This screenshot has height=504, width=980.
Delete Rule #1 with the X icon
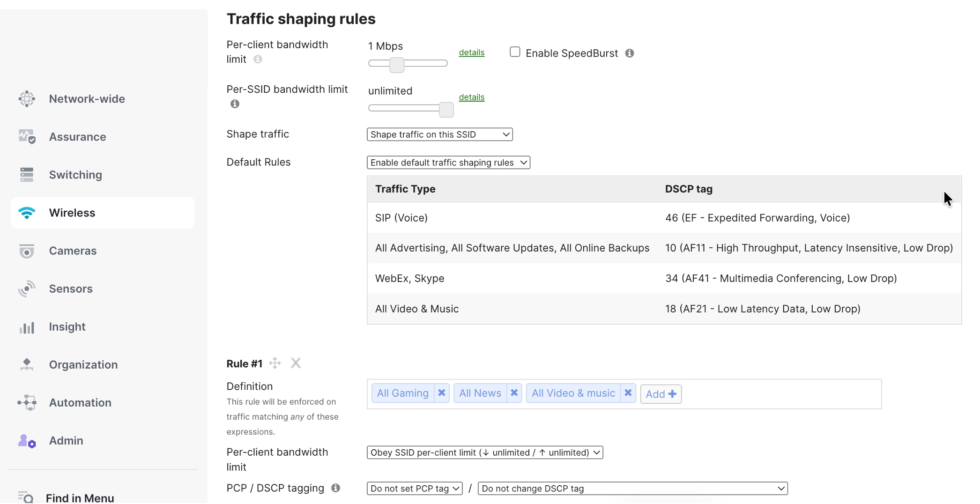[x=296, y=363]
